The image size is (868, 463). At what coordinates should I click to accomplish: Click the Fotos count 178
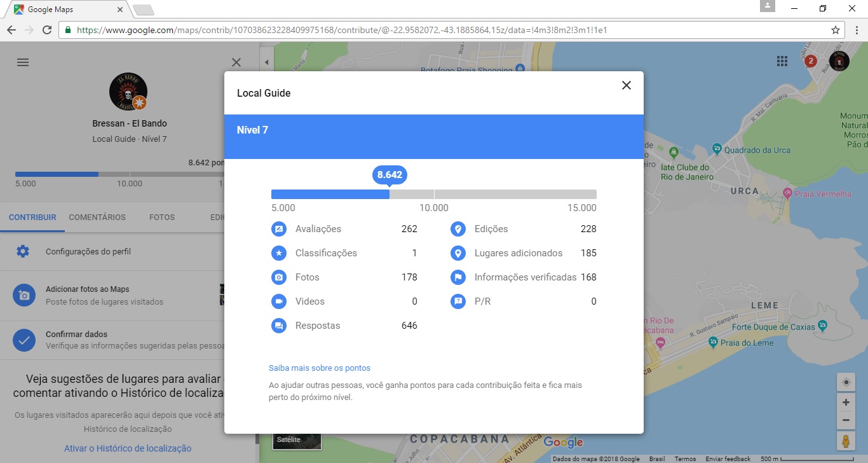point(409,277)
